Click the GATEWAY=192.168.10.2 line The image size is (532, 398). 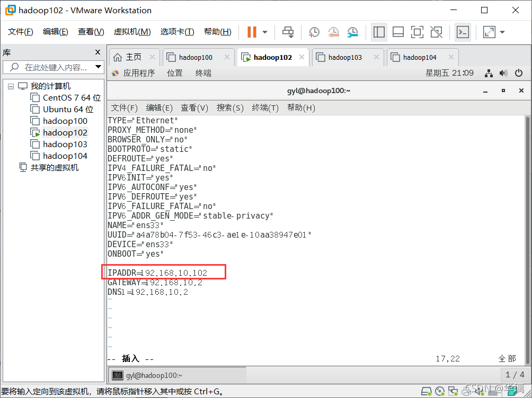pyautogui.click(x=155, y=283)
